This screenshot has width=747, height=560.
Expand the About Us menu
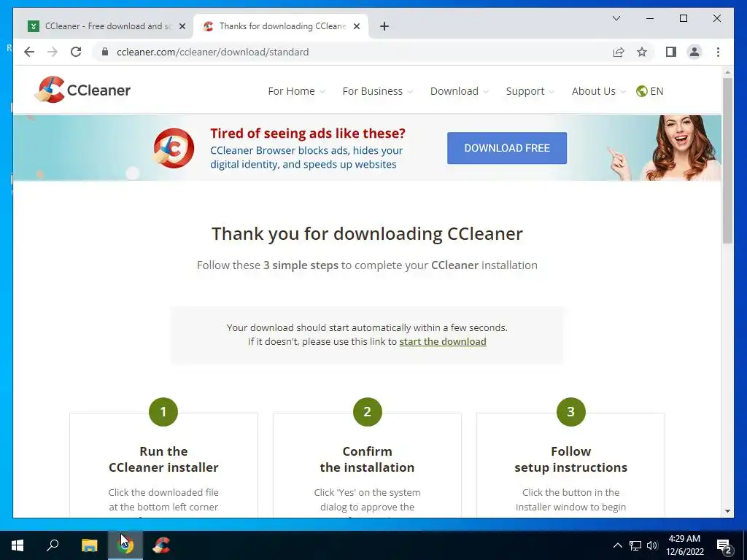point(598,91)
